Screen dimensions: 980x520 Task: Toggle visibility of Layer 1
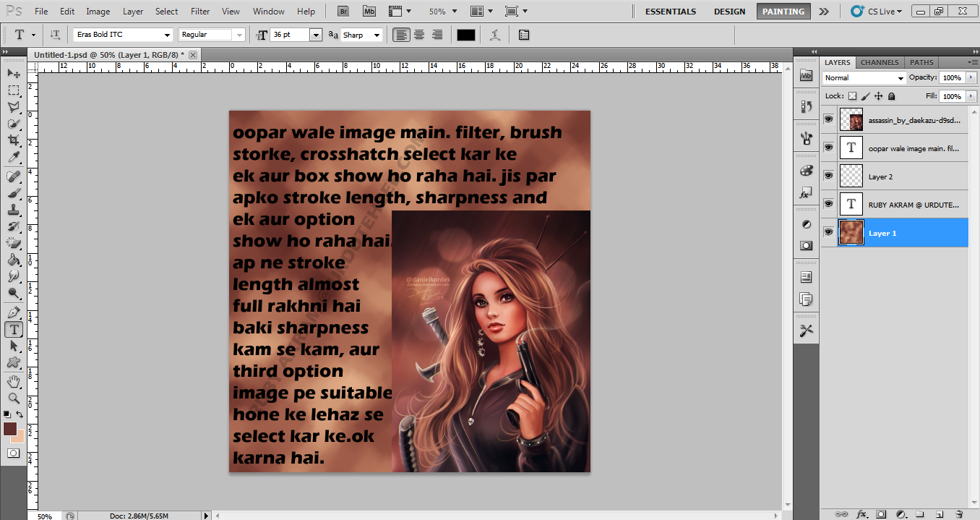click(x=829, y=232)
